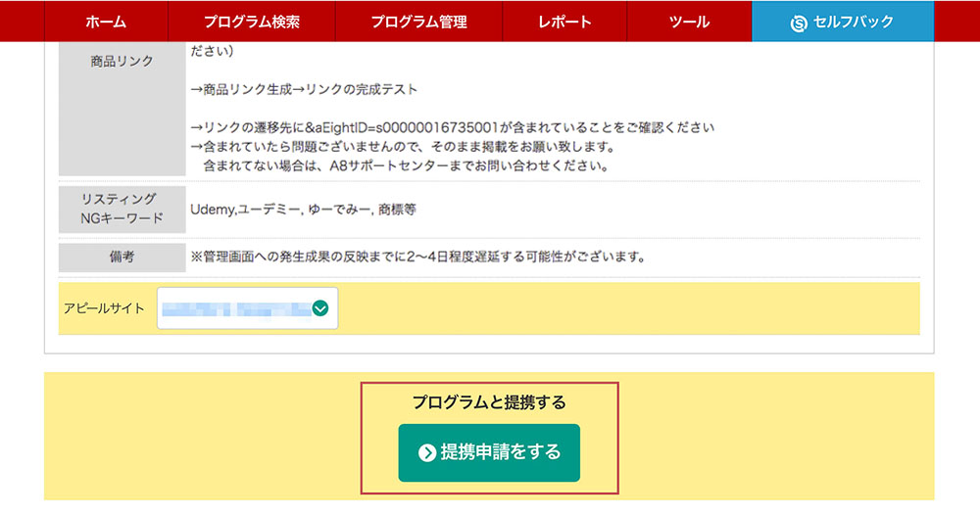The image size is (980, 516).
Task: Click the line containing aEightID=s00000016735001
Action: (x=452, y=128)
